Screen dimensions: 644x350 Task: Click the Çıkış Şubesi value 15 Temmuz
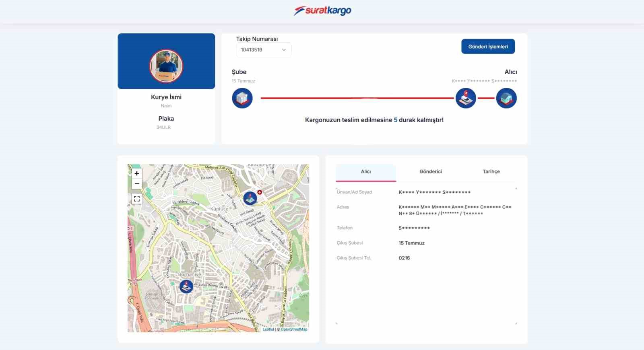411,243
